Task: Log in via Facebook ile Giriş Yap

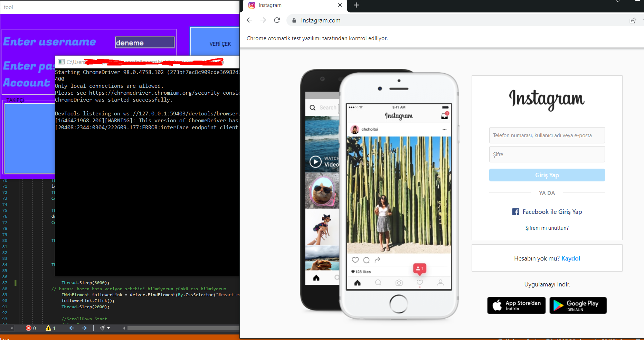Action: point(547,212)
